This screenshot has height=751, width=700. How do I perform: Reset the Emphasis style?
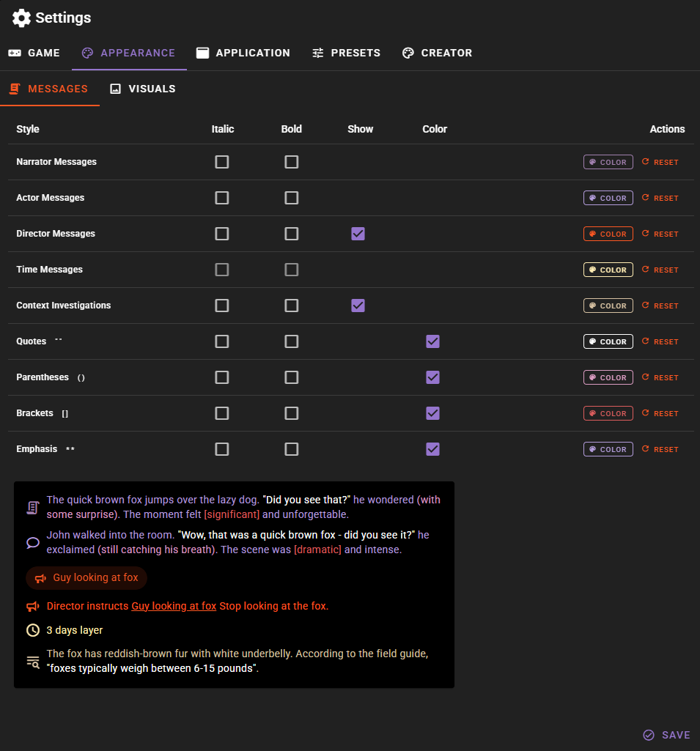(x=660, y=449)
